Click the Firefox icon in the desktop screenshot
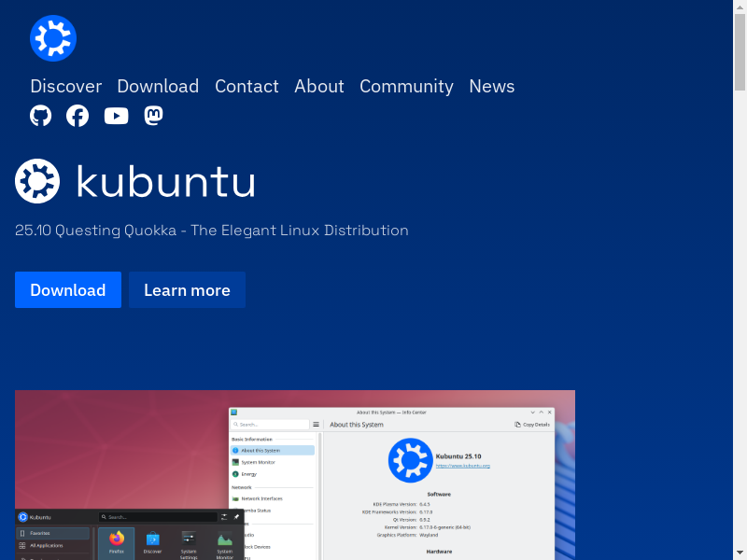747x560 pixels. click(117, 539)
